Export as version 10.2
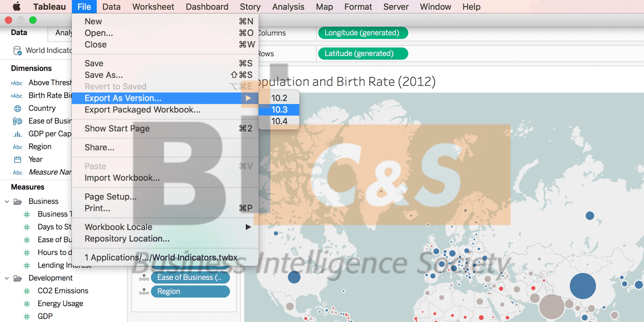The height and width of the screenshot is (322, 644). pos(279,98)
